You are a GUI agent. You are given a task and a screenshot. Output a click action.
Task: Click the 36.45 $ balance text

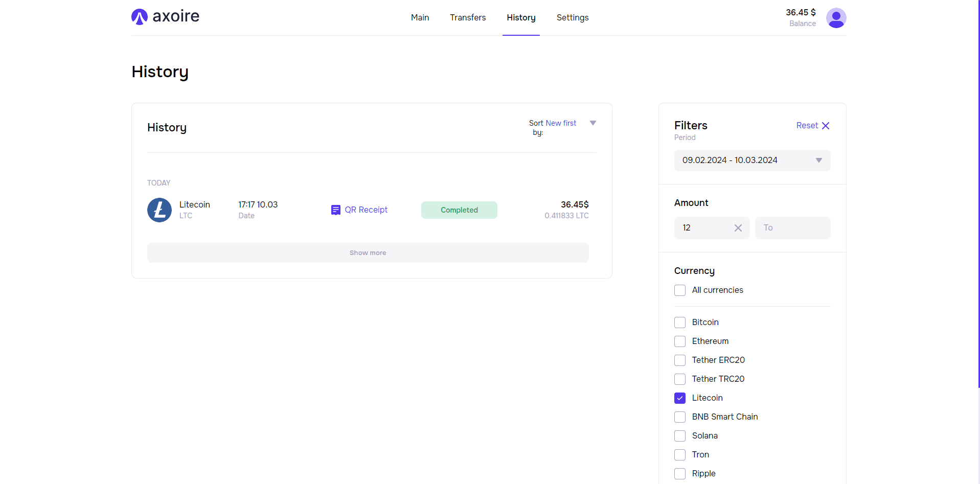coord(801,12)
